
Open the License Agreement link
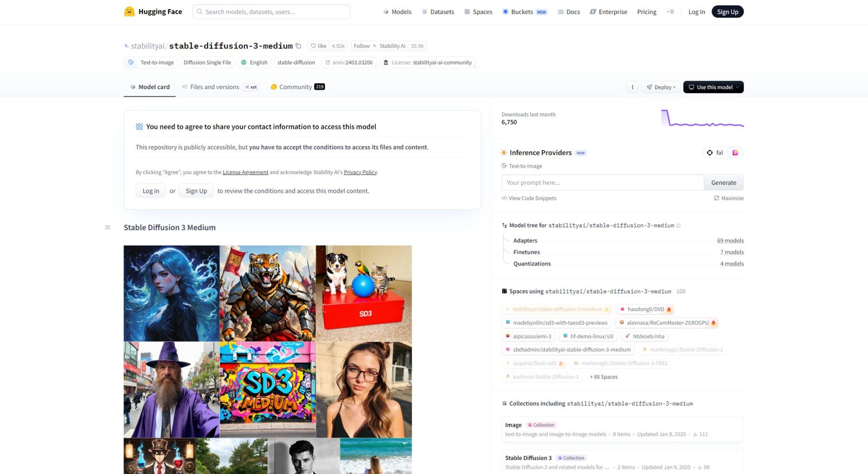tap(245, 172)
